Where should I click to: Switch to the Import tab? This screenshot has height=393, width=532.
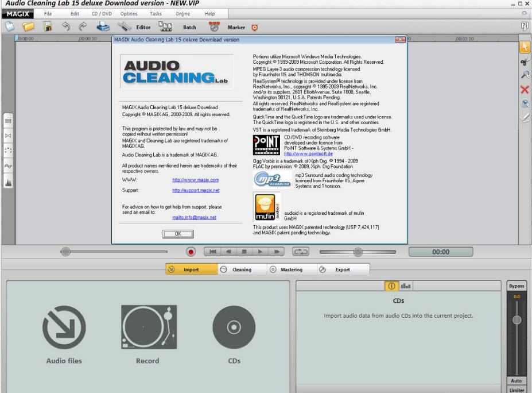(x=192, y=269)
